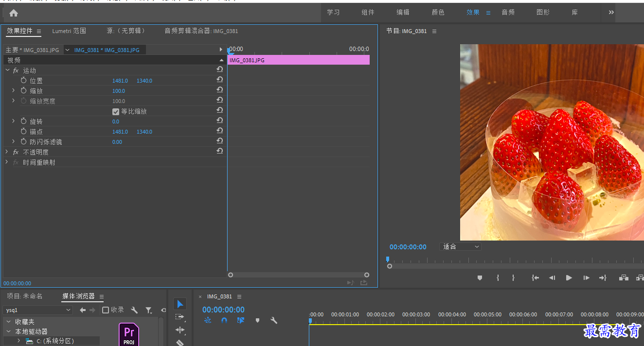Toggle the 运动 fx effect on/off
The width and height of the screenshot is (644, 346).
point(16,70)
